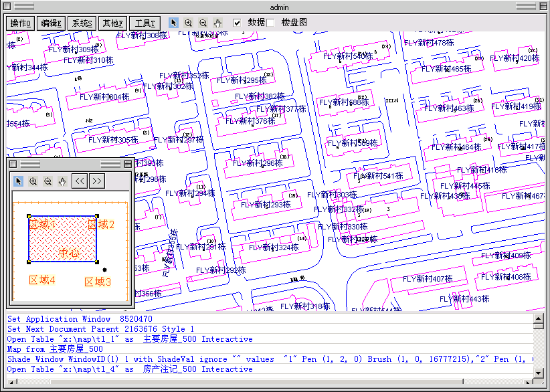Click the 区域3 label in overview
The height and width of the screenshot is (392, 550).
click(98, 282)
